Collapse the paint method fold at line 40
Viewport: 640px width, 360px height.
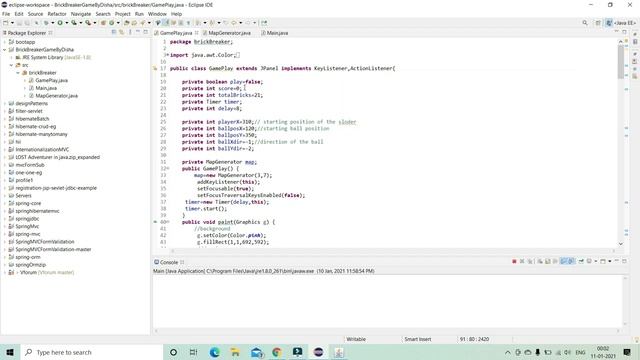[168, 222]
